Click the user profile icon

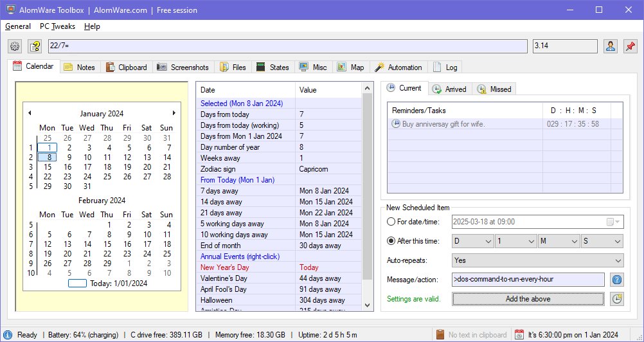611,46
